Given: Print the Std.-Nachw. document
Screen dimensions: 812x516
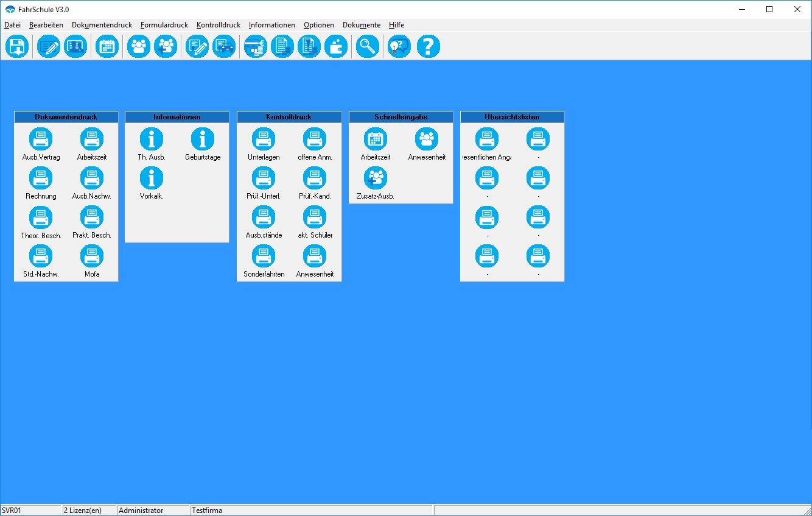Looking at the screenshot, I should click(x=41, y=256).
